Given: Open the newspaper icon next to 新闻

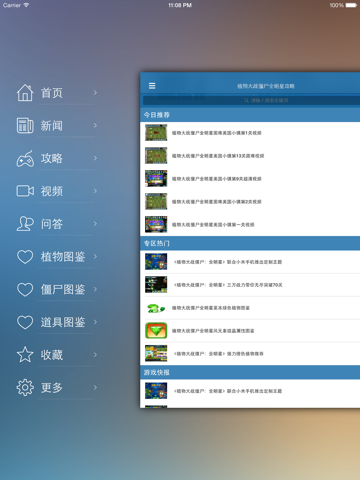Looking at the screenshot, I should (25, 125).
